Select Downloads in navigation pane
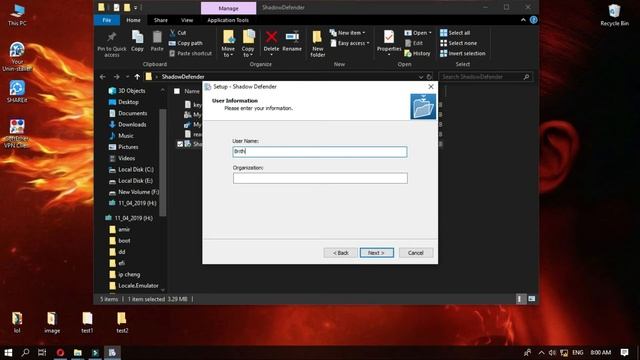Viewport: 640px width, 360px height. click(127, 124)
